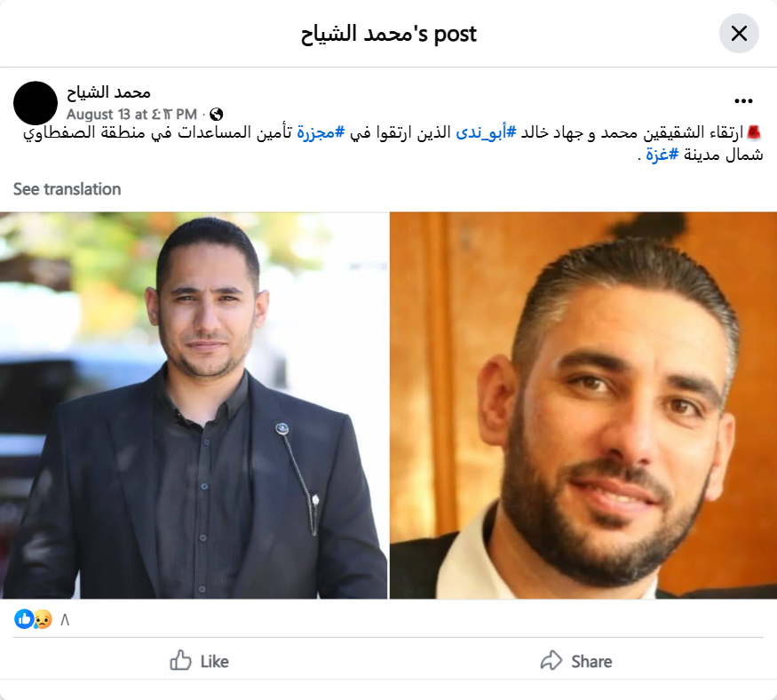777x700 pixels.
Task: Click the poster's black profile picture
Action: [36, 103]
